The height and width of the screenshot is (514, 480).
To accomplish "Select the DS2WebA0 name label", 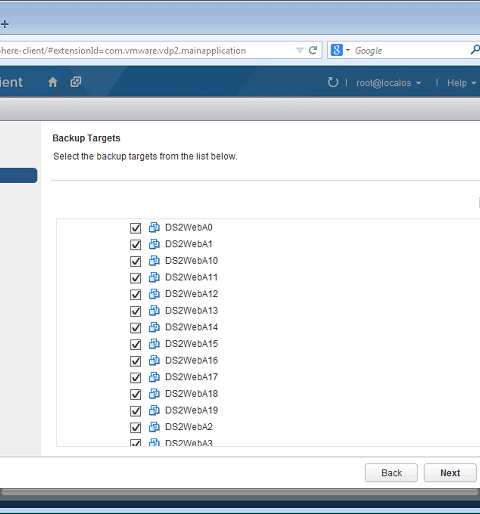I will [189, 227].
